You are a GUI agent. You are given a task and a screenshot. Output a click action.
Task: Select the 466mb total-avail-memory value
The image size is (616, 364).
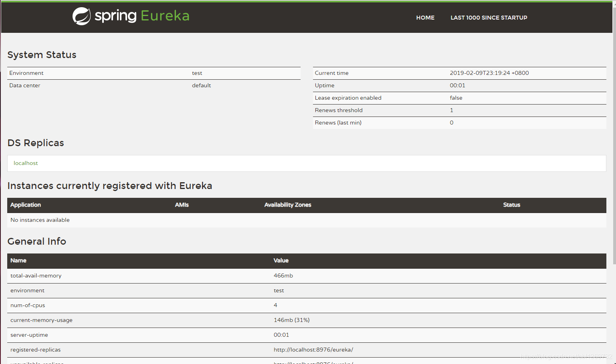tap(283, 276)
